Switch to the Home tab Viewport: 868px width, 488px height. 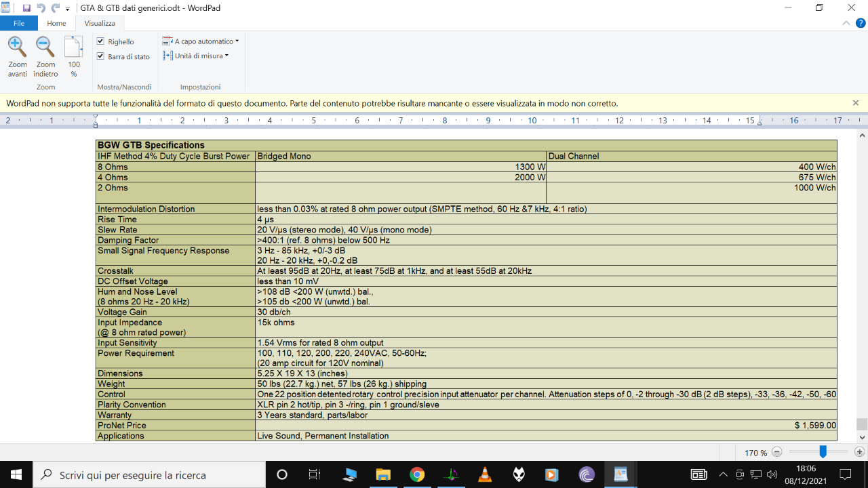[x=56, y=23]
